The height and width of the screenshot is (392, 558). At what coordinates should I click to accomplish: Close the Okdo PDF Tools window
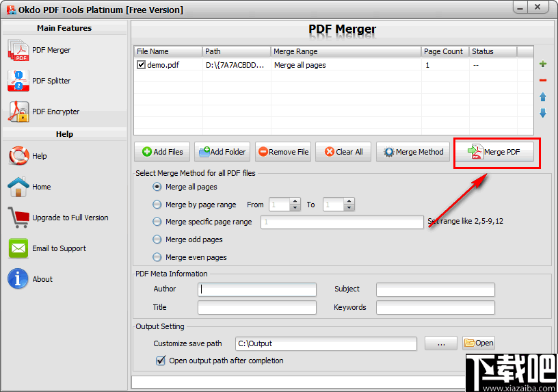[x=537, y=7]
